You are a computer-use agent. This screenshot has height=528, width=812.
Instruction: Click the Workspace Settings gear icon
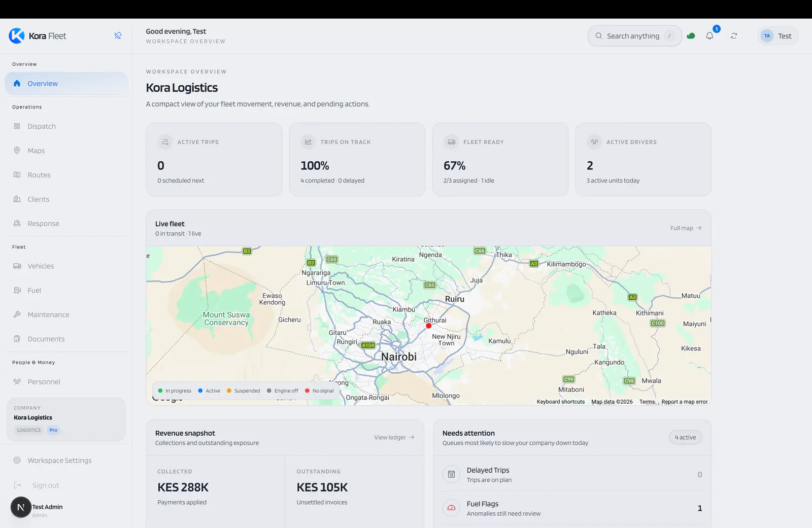coord(17,461)
